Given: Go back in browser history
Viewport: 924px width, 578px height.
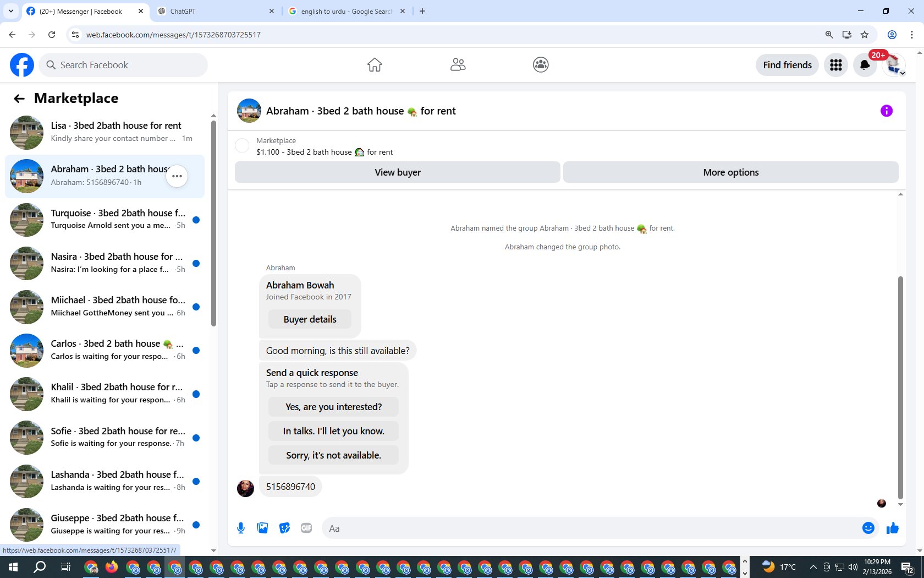Looking at the screenshot, I should pos(12,35).
